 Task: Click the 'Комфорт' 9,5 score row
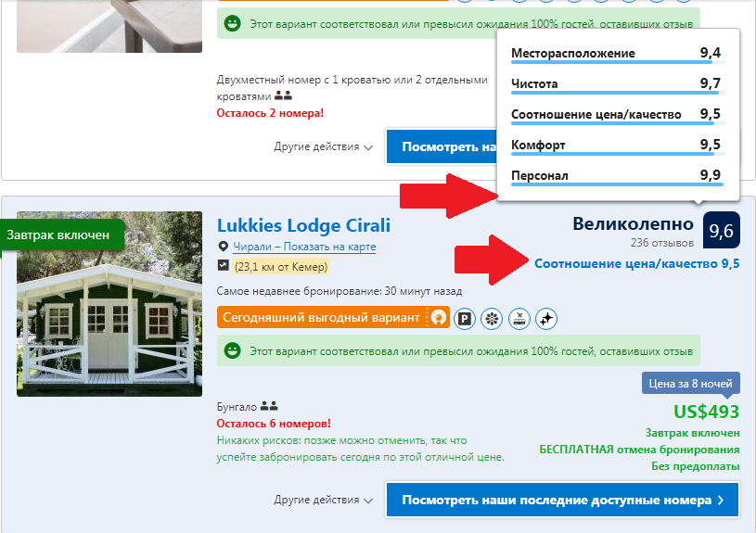[618, 146]
